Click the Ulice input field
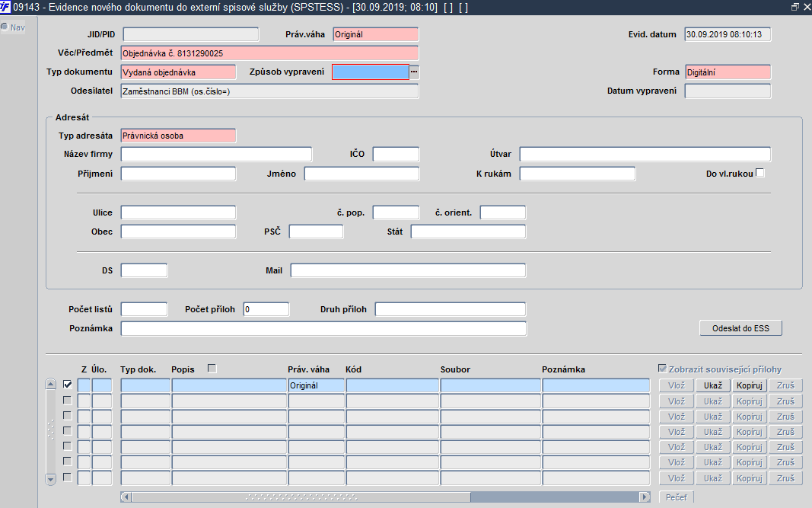Image resolution: width=812 pixels, height=508 pixels. pos(178,212)
